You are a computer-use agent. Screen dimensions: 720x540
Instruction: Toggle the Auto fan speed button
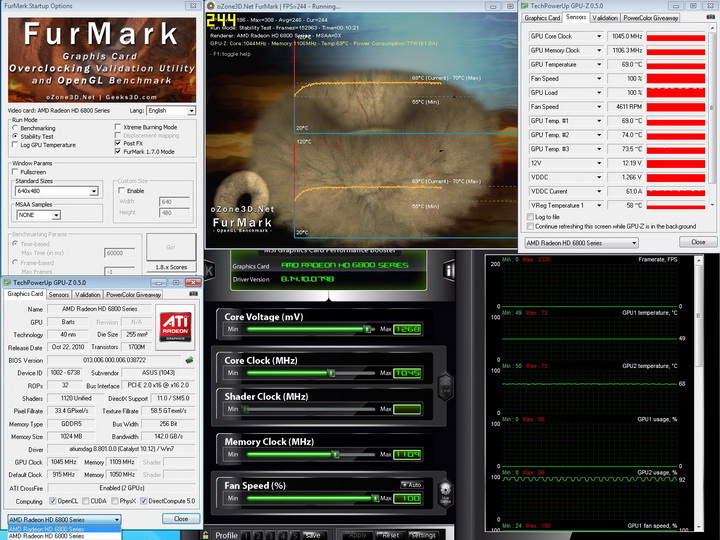click(411, 485)
